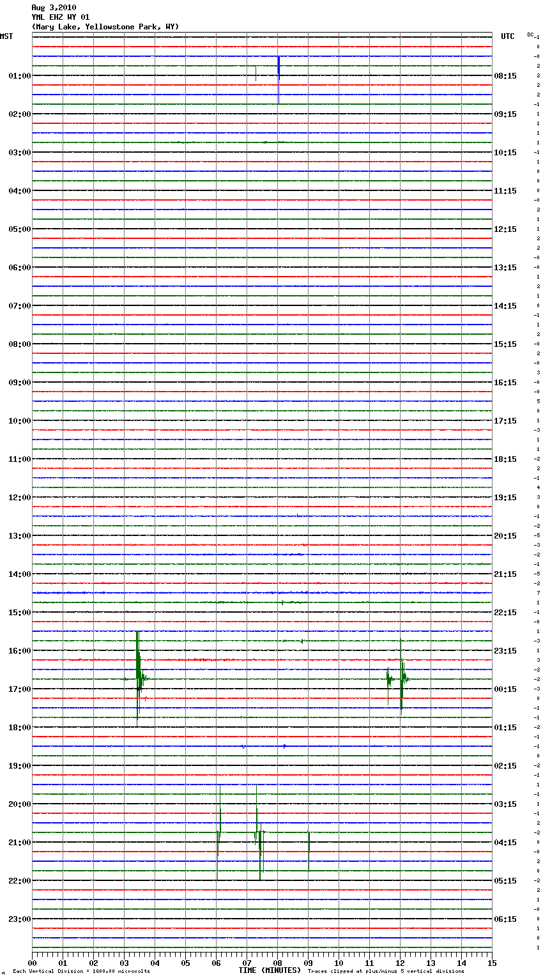Click the '09:15' UTC time label
The height and width of the screenshot is (980, 543).
tap(505, 114)
